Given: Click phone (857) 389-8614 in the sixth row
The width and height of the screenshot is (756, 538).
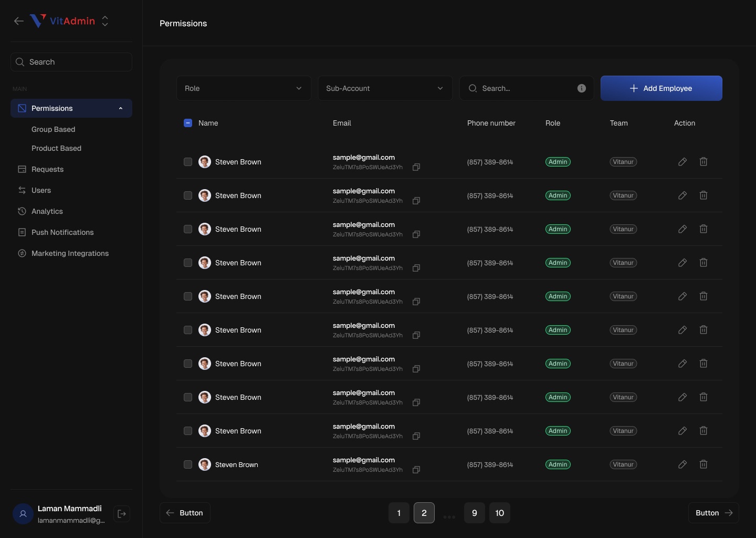Looking at the screenshot, I should (490, 330).
